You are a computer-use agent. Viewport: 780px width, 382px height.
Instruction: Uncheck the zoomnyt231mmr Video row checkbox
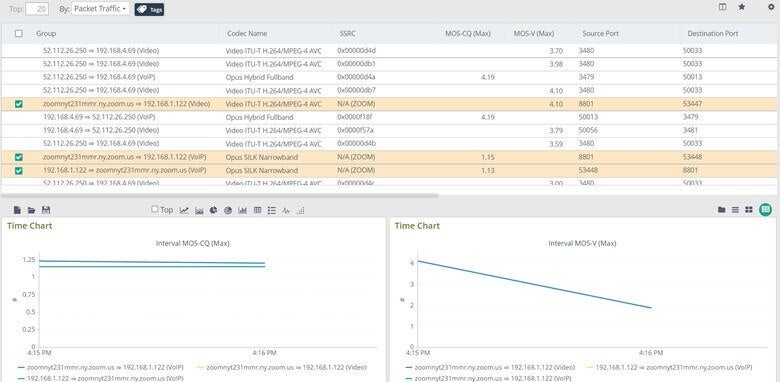[x=19, y=104]
